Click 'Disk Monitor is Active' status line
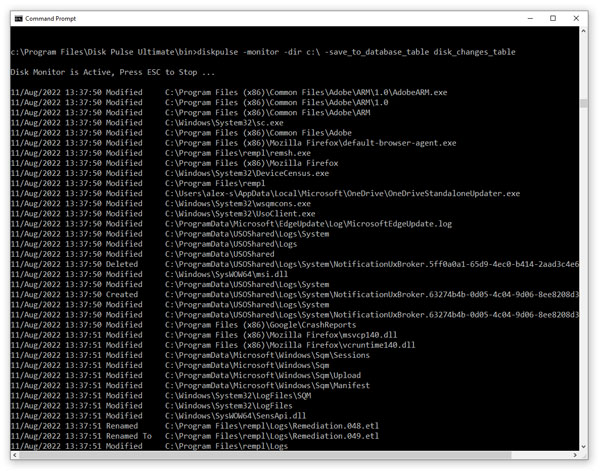Image resolution: width=600 pixels, height=471 pixels. [x=113, y=72]
